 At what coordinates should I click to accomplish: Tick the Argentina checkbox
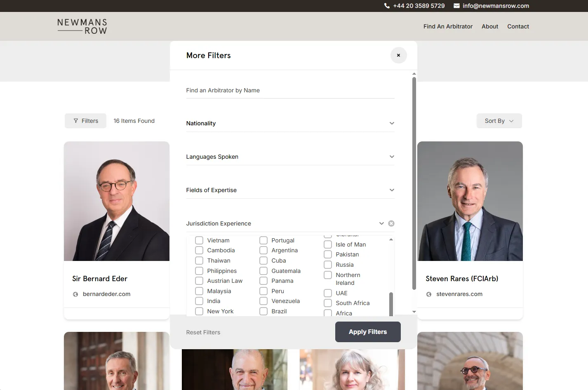coord(263,250)
